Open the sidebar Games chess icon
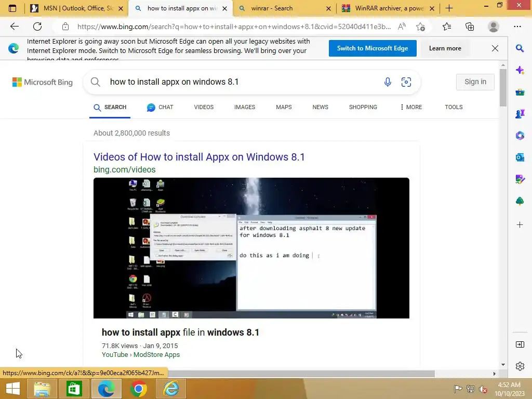Viewport: 532px width, 399px height. coord(520,114)
